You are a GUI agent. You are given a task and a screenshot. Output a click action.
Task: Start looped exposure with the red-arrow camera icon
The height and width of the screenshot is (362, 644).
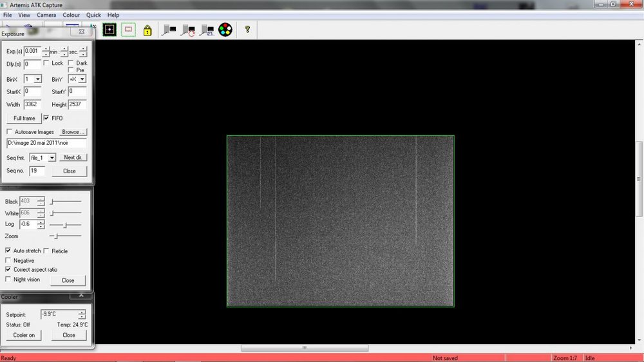pos(188,30)
